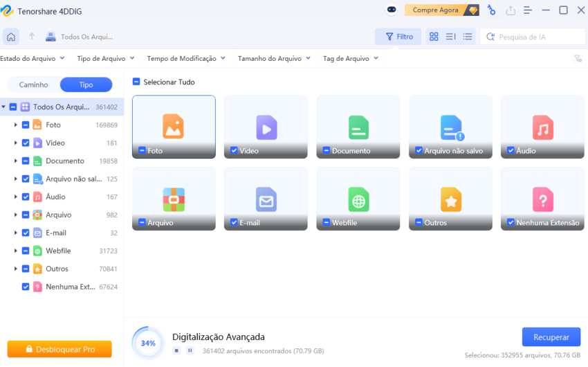Toggle the Selecionar Tudo checkbox
The image size is (588, 367).
(136, 82)
